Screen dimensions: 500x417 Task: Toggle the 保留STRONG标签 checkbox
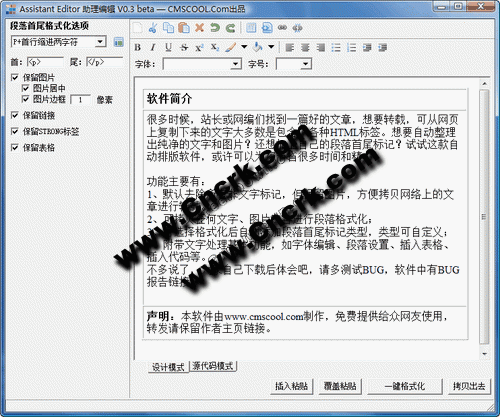click(x=15, y=131)
